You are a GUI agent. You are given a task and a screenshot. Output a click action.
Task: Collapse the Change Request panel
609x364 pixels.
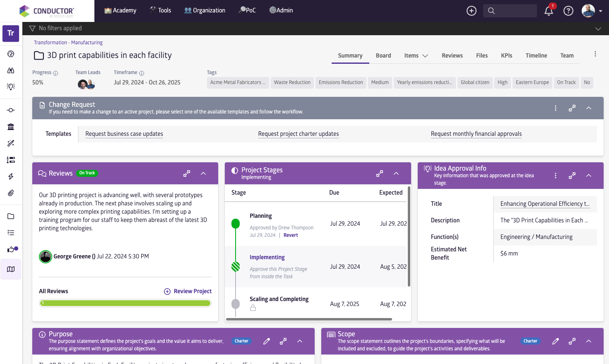point(589,108)
